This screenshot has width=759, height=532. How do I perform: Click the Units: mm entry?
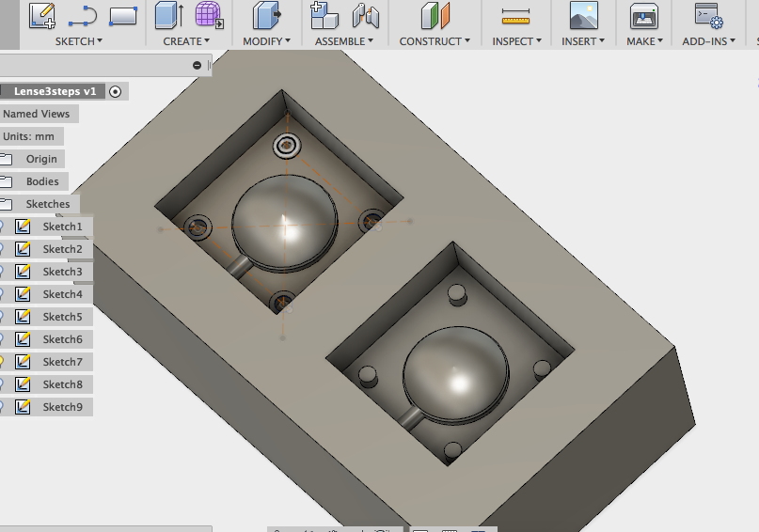pyautogui.click(x=28, y=136)
